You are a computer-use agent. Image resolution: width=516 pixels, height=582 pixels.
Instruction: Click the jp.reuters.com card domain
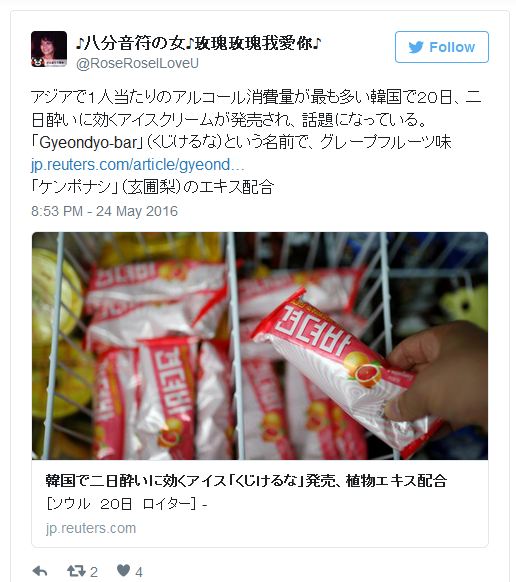click(91, 528)
